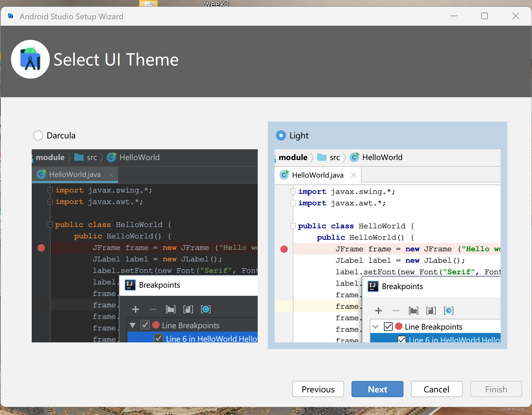
Task: Click the Previous button
Action: point(318,389)
